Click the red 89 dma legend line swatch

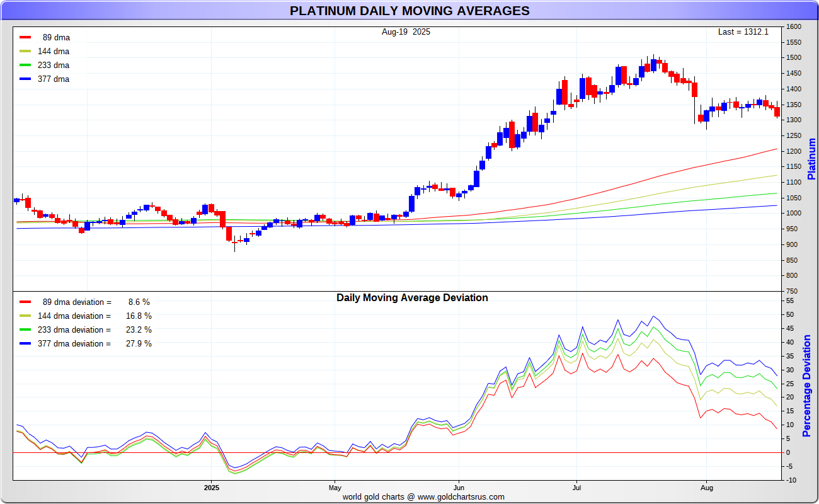pos(25,37)
